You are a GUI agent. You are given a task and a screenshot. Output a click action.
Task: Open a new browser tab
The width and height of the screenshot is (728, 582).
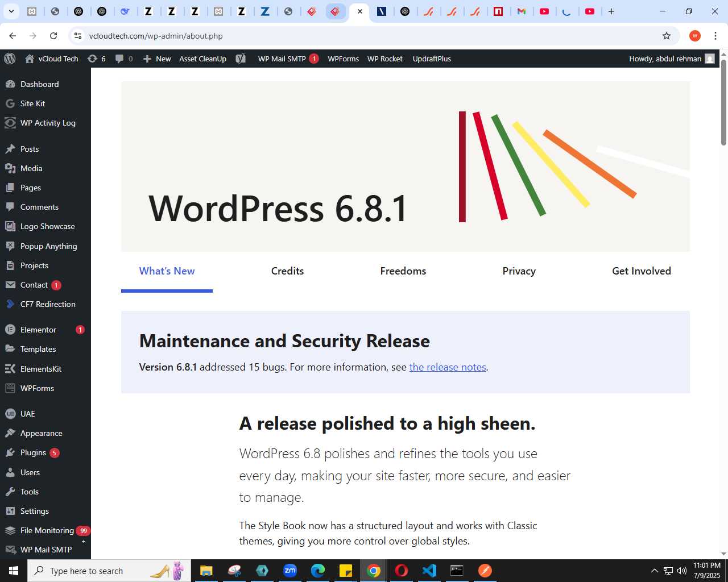point(611,11)
